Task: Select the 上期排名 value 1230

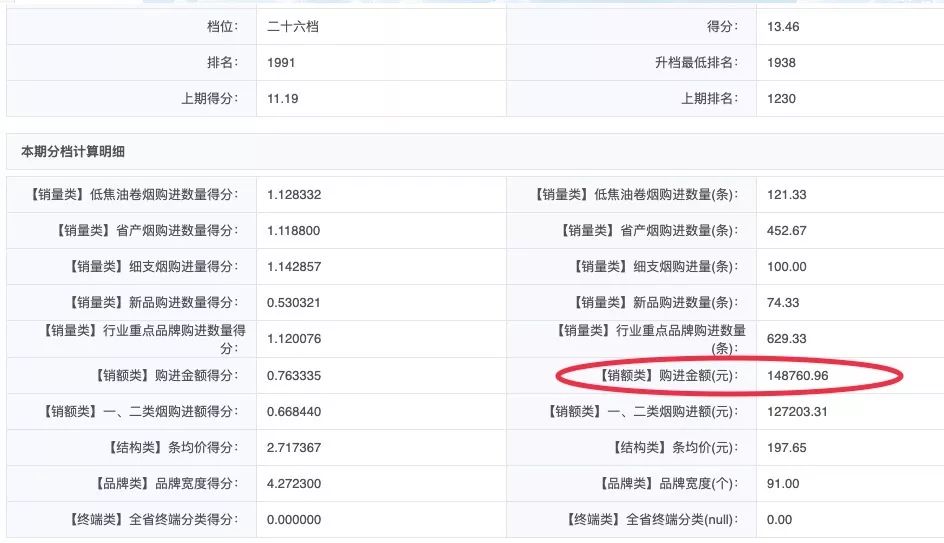Action: [x=781, y=99]
